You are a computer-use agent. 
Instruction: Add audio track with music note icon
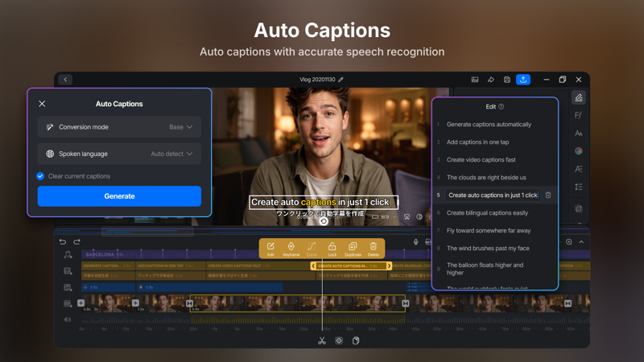tap(68, 255)
